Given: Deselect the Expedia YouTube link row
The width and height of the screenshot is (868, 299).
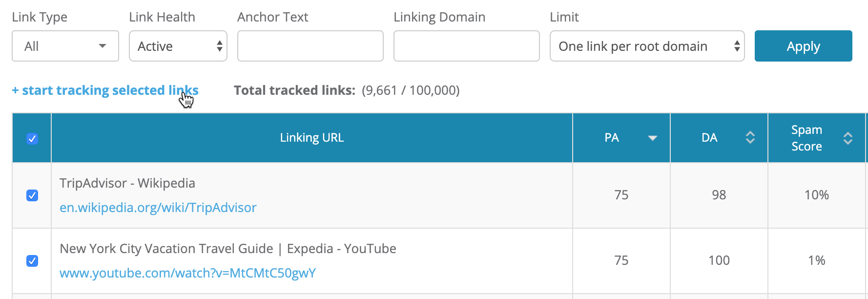Looking at the screenshot, I should 31,261.
